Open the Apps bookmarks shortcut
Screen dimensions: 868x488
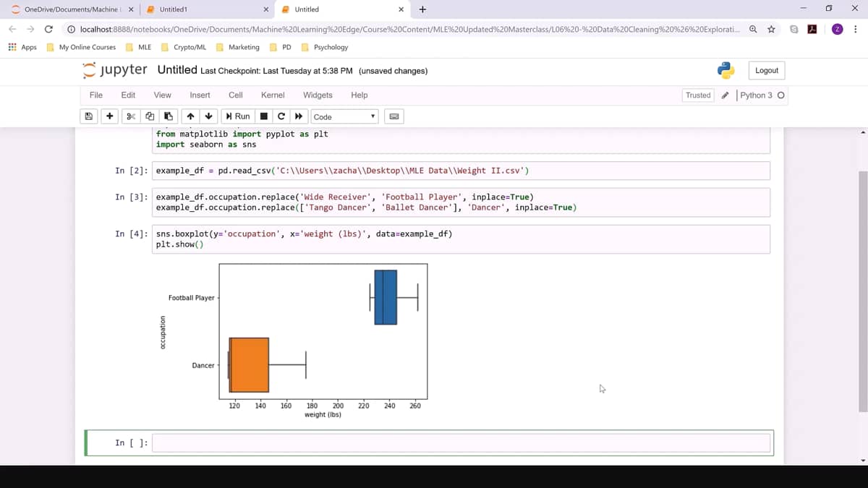click(23, 47)
